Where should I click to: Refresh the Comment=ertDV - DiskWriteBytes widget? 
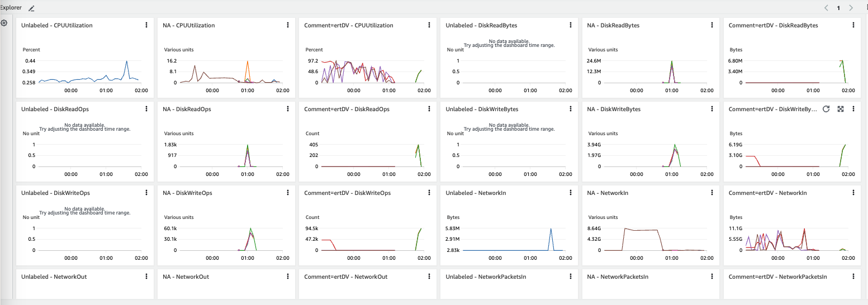[826, 109]
